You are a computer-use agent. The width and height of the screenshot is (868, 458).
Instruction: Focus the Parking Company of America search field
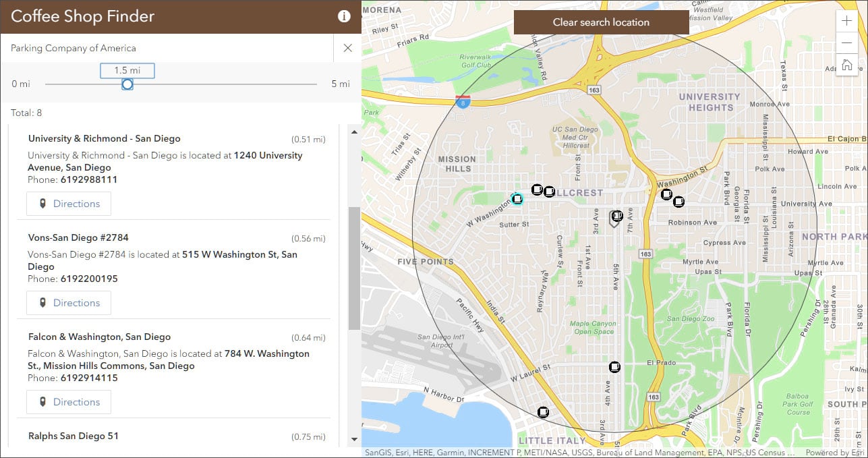[167, 48]
